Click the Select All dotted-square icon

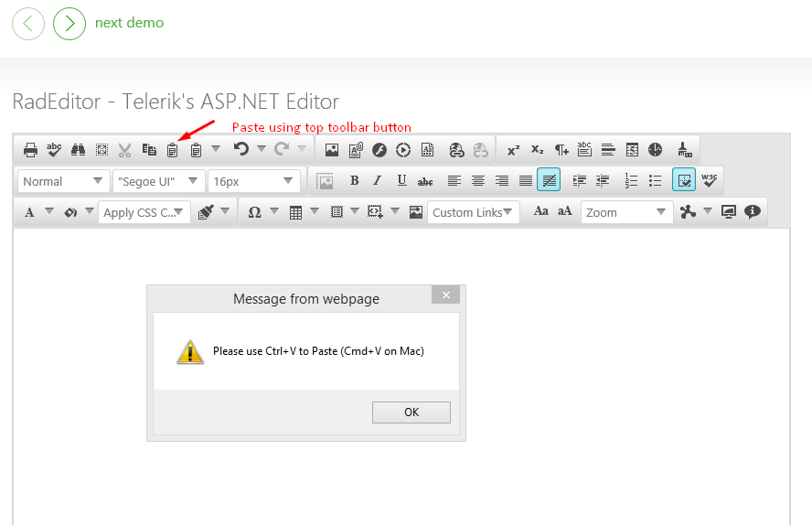102,150
